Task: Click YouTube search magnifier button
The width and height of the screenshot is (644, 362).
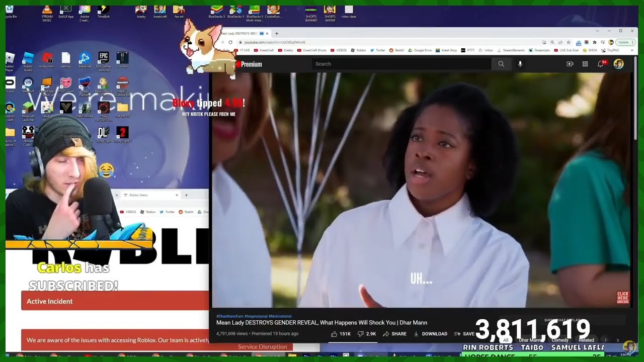Action: [x=501, y=64]
